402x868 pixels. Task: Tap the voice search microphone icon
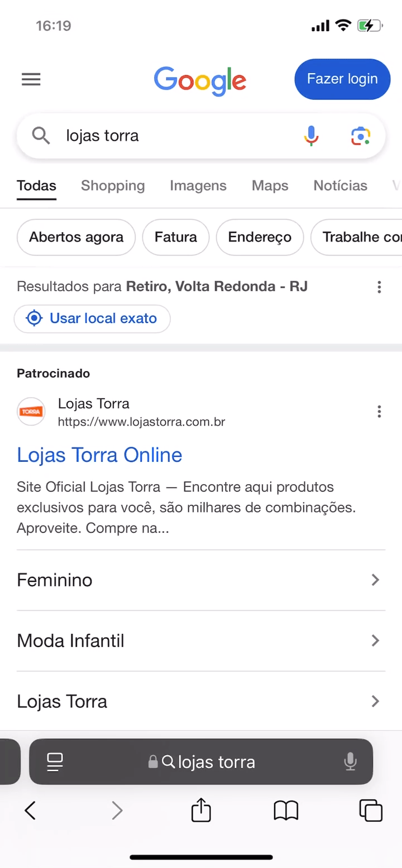coord(311,136)
